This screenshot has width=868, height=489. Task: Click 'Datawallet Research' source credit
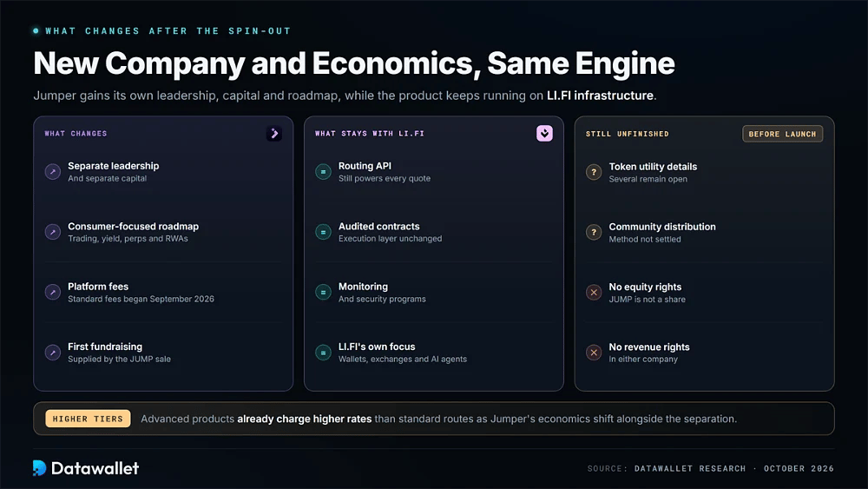[x=690, y=468]
